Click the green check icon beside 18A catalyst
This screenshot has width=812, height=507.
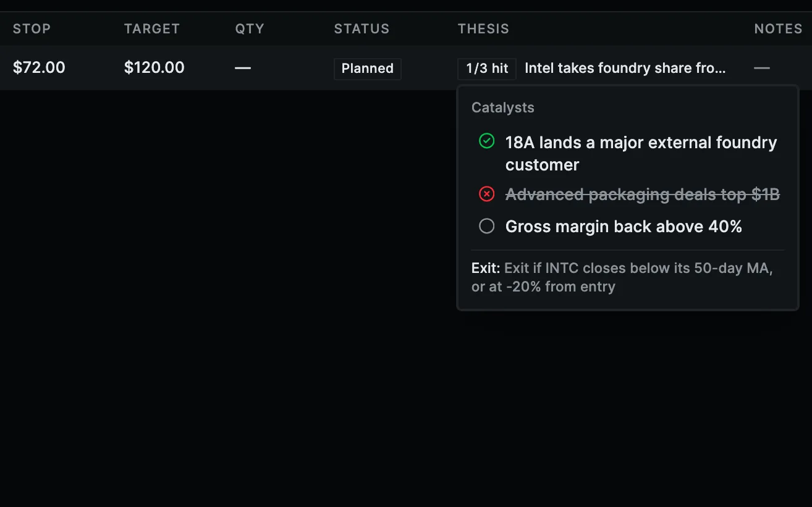click(487, 141)
